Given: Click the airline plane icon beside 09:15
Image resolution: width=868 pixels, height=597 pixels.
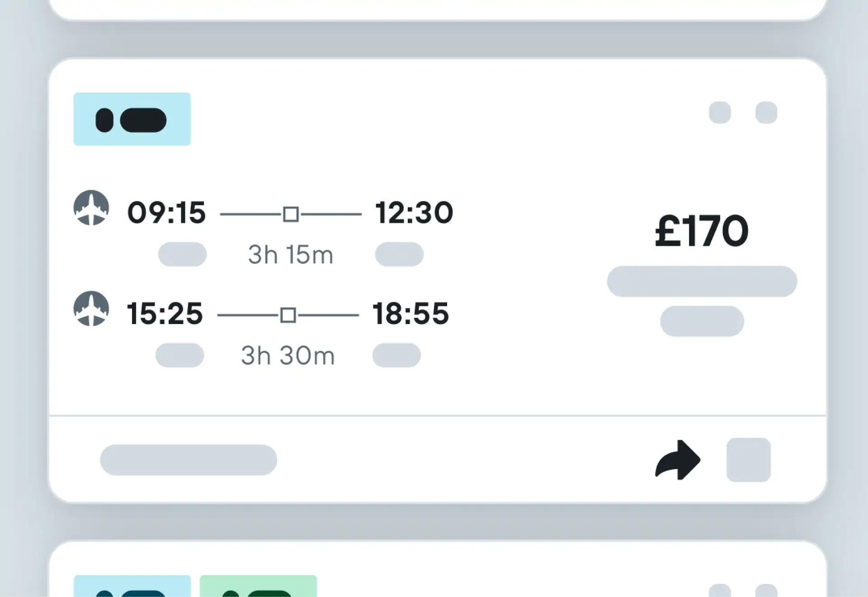Looking at the screenshot, I should [x=91, y=207].
